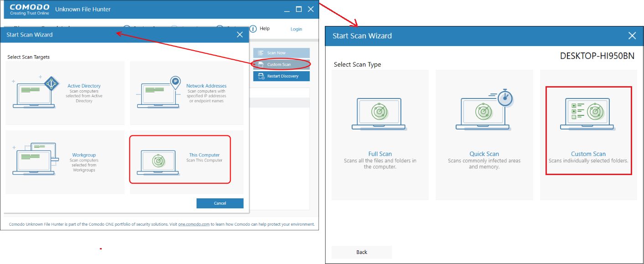Click the Scan Now button
The image size is (644, 264).
tap(281, 53)
